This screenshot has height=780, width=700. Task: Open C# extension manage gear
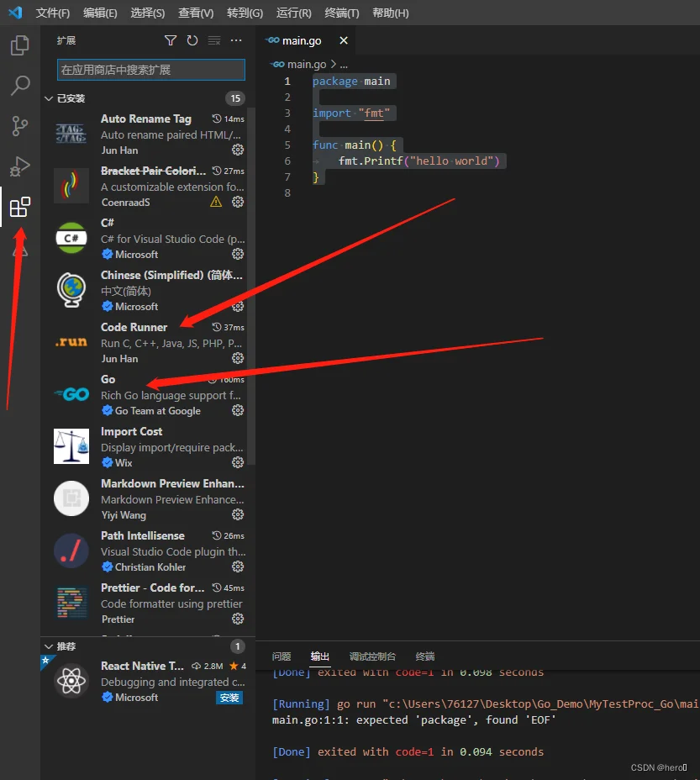238,254
